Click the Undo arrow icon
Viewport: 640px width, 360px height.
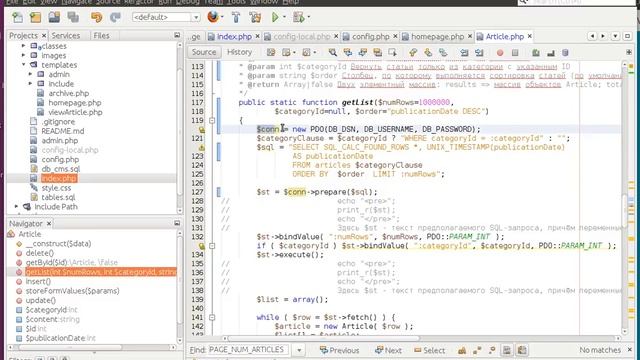click(x=96, y=17)
